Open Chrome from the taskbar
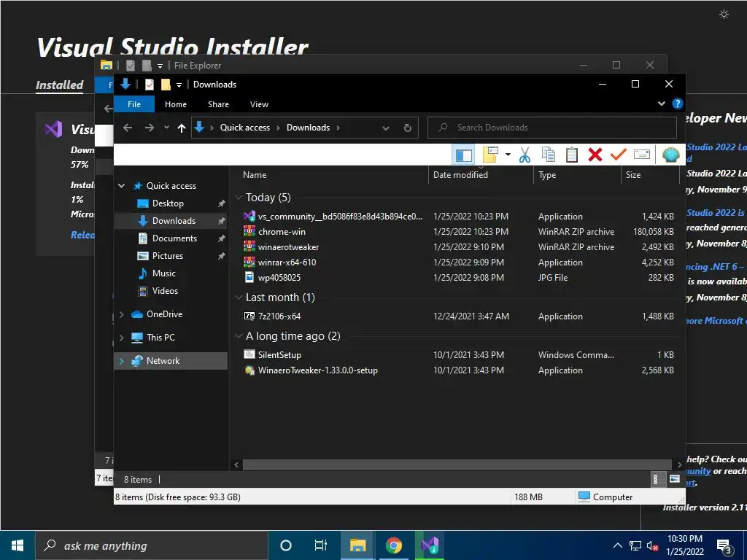Image resolution: width=747 pixels, height=560 pixels. click(393, 545)
